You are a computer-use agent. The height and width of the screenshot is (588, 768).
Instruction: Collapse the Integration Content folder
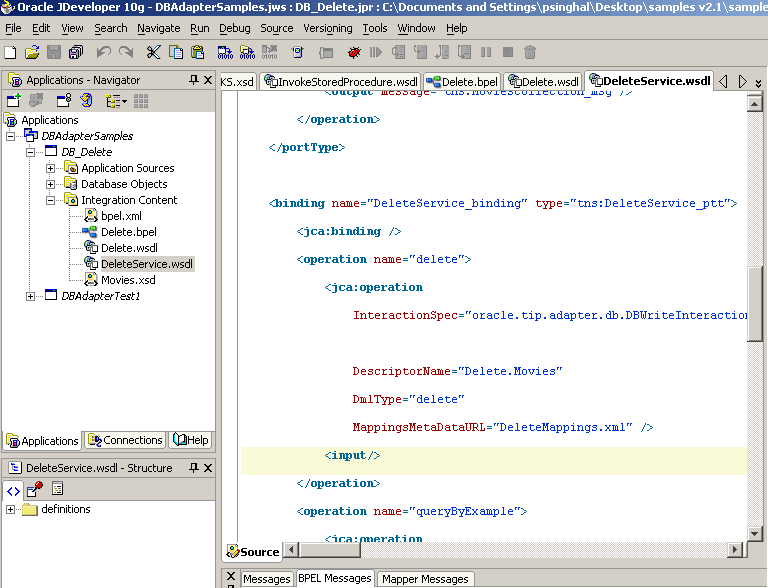(50, 200)
